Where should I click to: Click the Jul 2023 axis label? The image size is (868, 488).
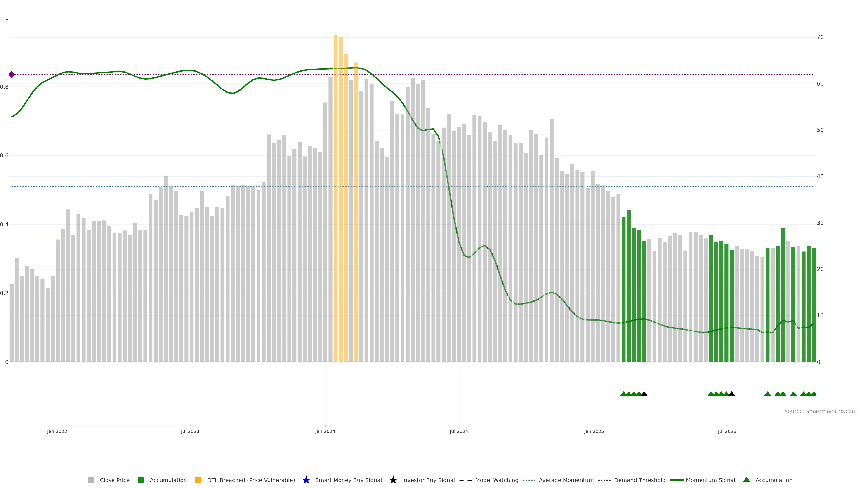coord(190,431)
